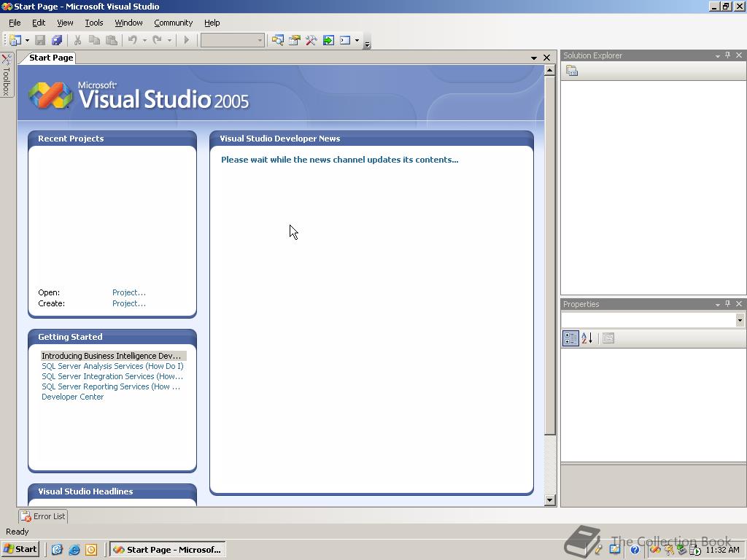Open the Help menu

click(212, 23)
